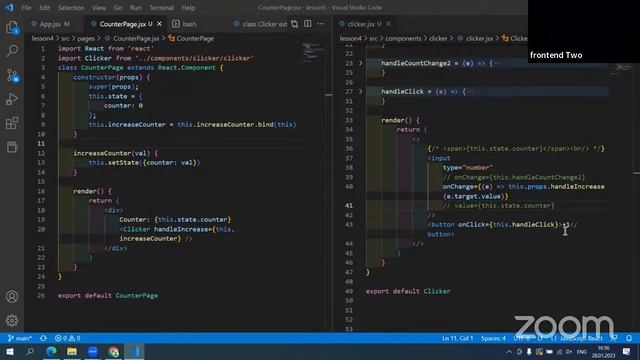Open the View menu

point(99,8)
